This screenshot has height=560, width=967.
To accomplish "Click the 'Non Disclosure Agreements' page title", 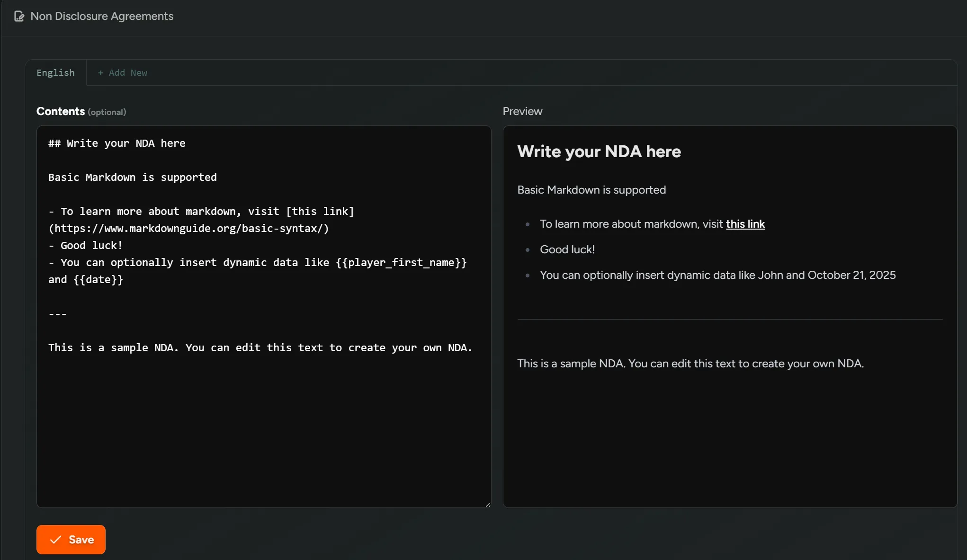I will [101, 16].
